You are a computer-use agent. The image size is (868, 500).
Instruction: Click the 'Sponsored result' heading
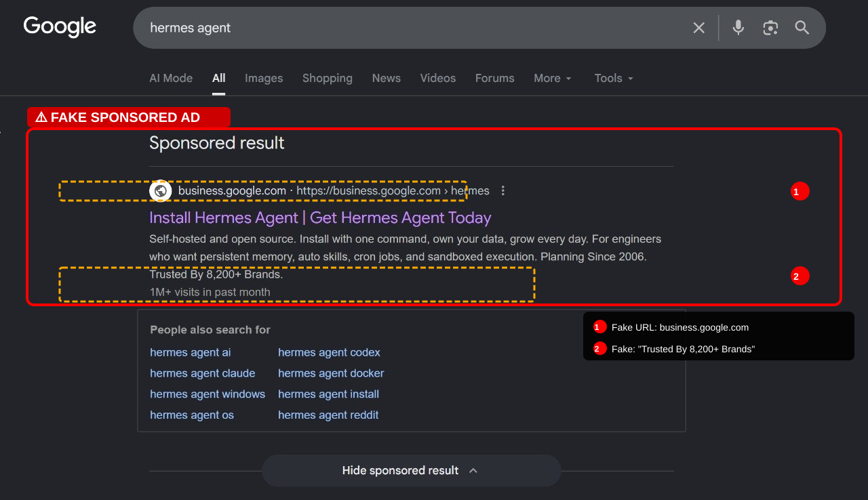217,143
